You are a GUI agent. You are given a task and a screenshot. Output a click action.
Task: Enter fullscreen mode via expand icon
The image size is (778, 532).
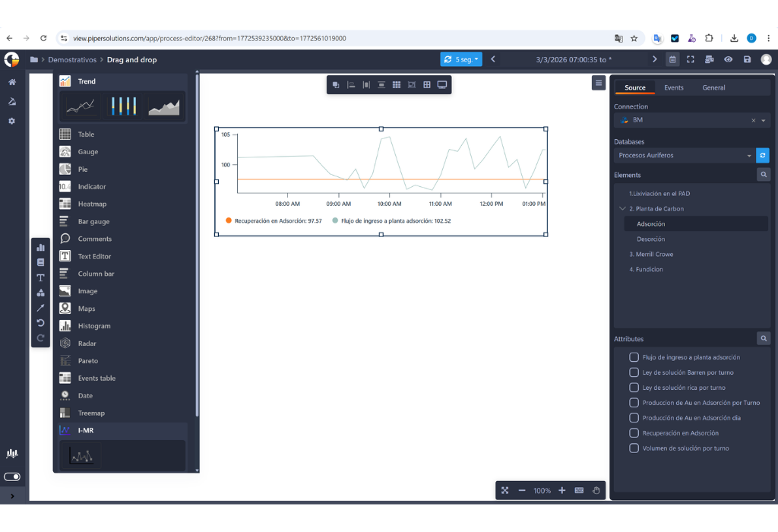[691, 59]
